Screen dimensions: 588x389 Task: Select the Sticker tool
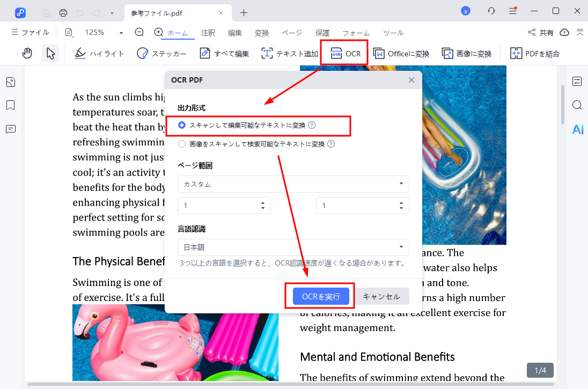161,53
